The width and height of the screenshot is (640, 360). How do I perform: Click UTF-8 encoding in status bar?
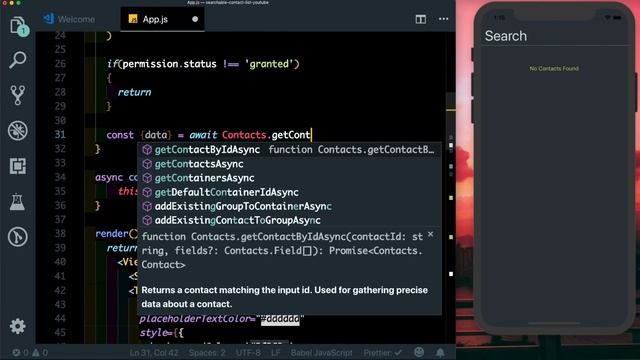click(248, 352)
